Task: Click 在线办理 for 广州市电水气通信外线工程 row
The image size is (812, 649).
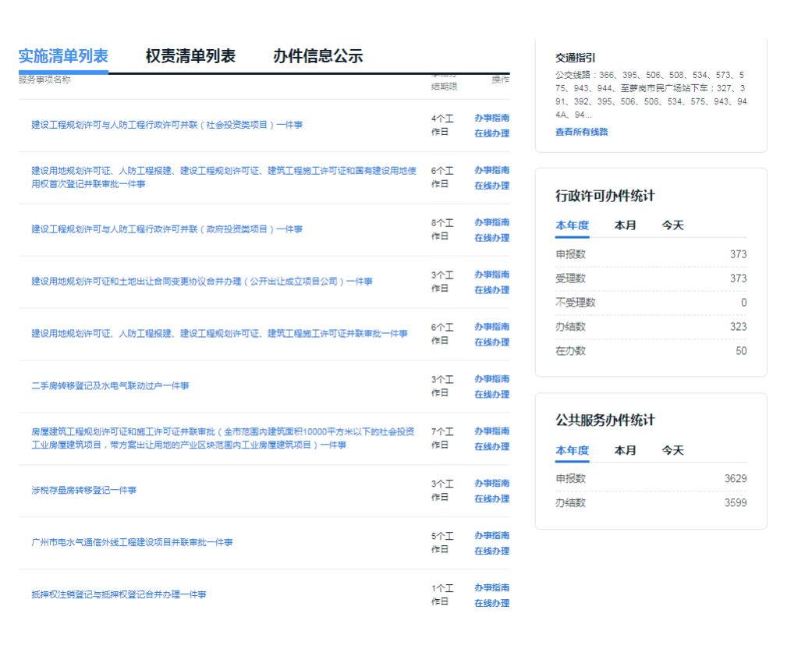Action: point(491,551)
